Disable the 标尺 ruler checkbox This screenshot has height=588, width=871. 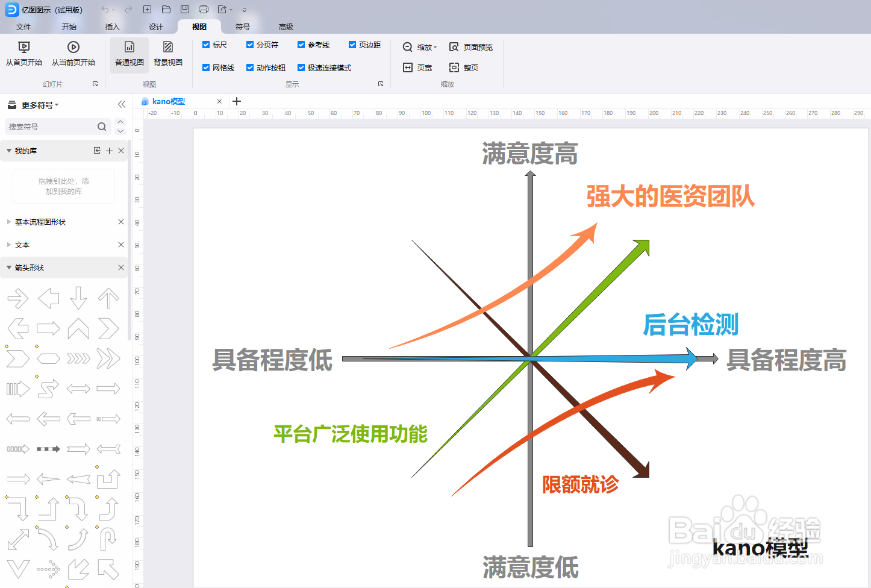point(207,44)
